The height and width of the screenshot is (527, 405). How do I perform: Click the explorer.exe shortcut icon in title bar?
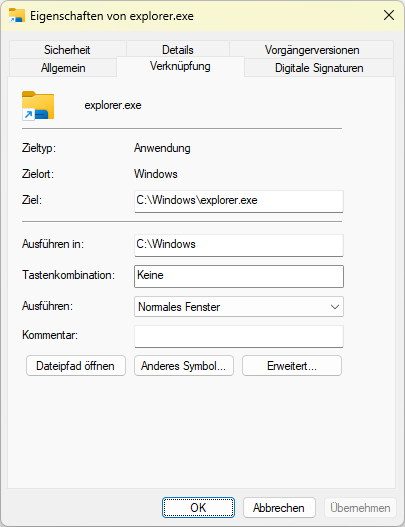[17, 16]
